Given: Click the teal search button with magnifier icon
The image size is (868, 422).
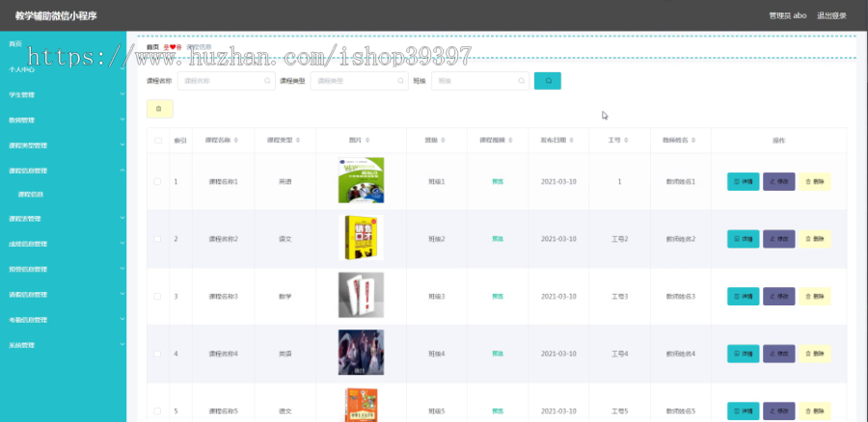Looking at the screenshot, I should point(548,81).
